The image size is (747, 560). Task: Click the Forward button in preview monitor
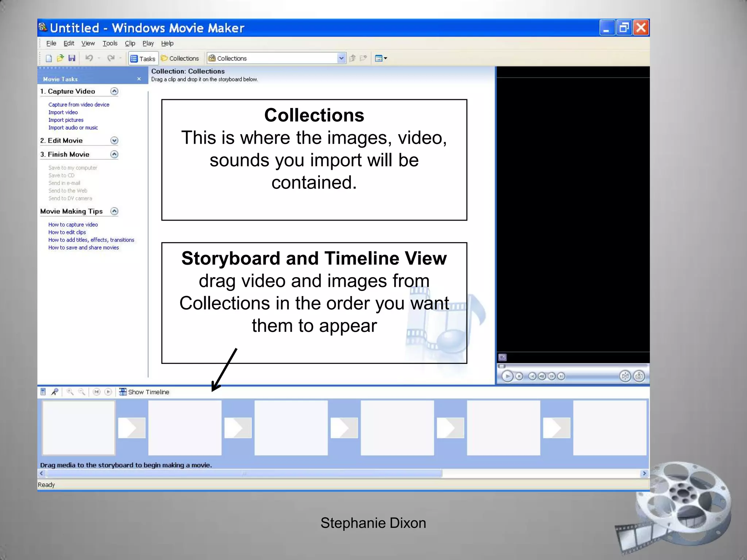[x=561, y=376]
